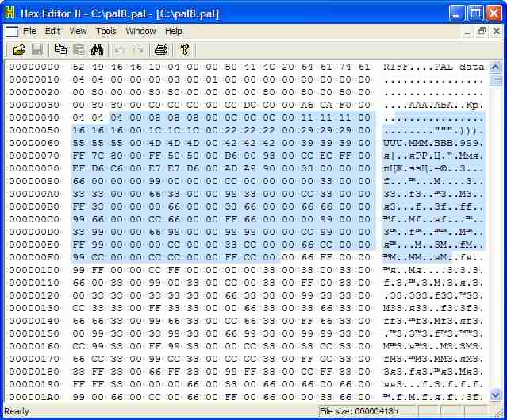Image resolution: width=507 pixels, height=420 pixels.
Task: Click offset 00000000 in address column
Action: (x=34, y=67)
